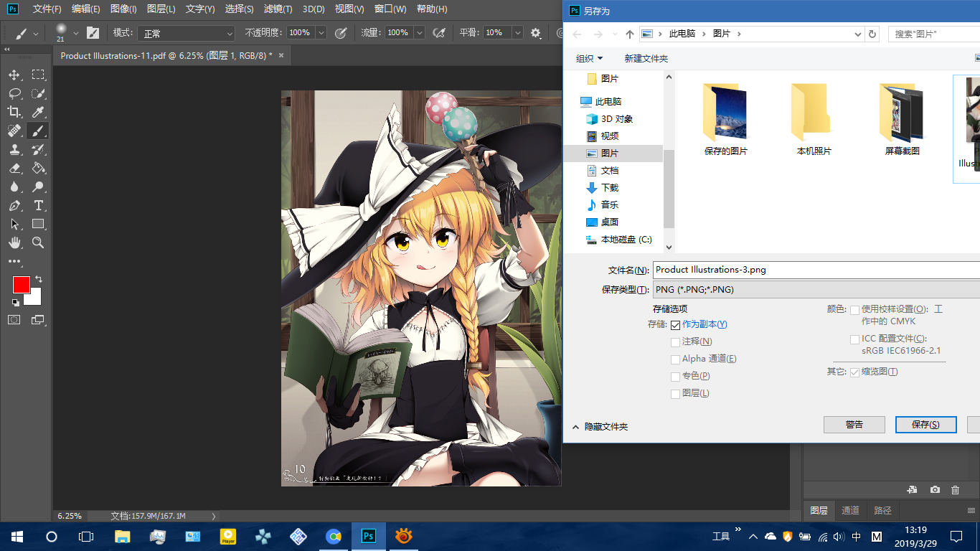This screenshot has height=551, width=980.
Task: Create new document from current state
Action: [x=912, y=489]
